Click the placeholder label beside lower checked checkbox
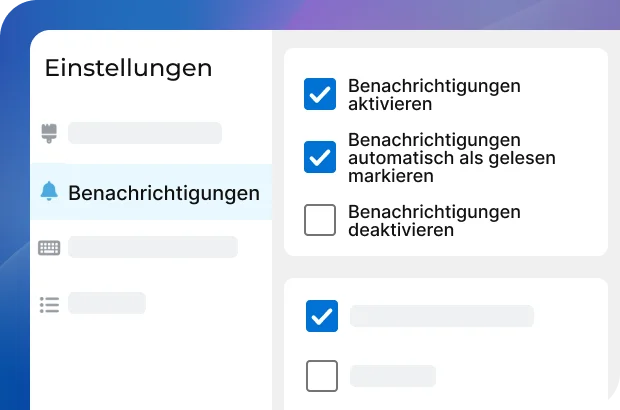The image size is (620, 410). tap(441, 316)
